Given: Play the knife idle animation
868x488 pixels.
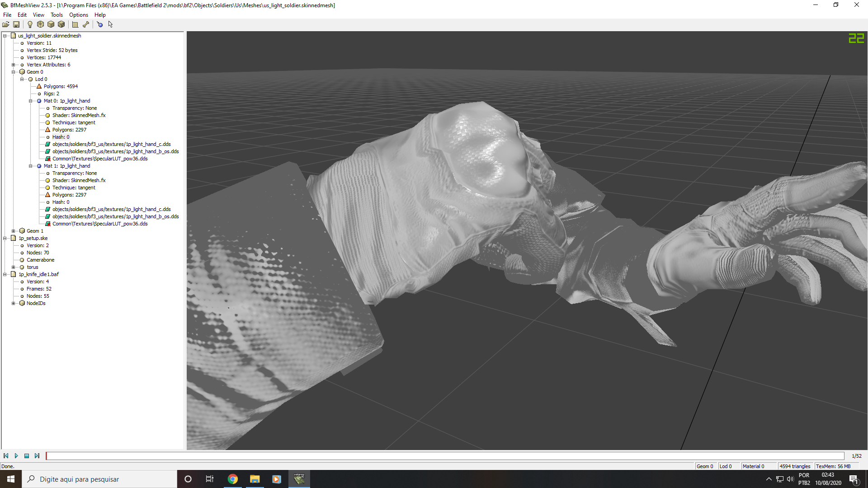Looking at the screenshot, I should pyautogui.click(x=16, y=456).
